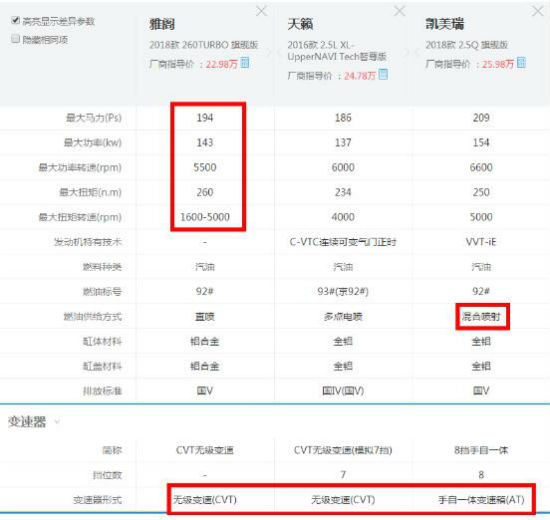Open price calculator icon beside 24.78万

tap(383, 74)
